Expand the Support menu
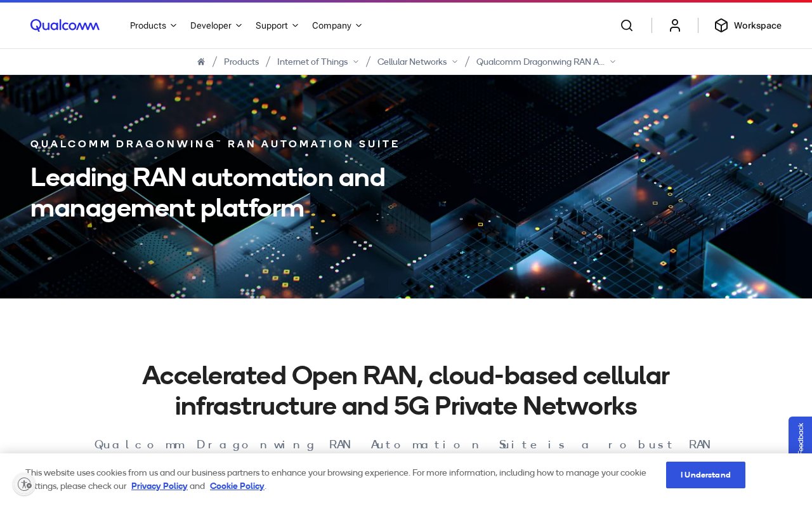This screenshot has height=508, width=812. (277, 25)
